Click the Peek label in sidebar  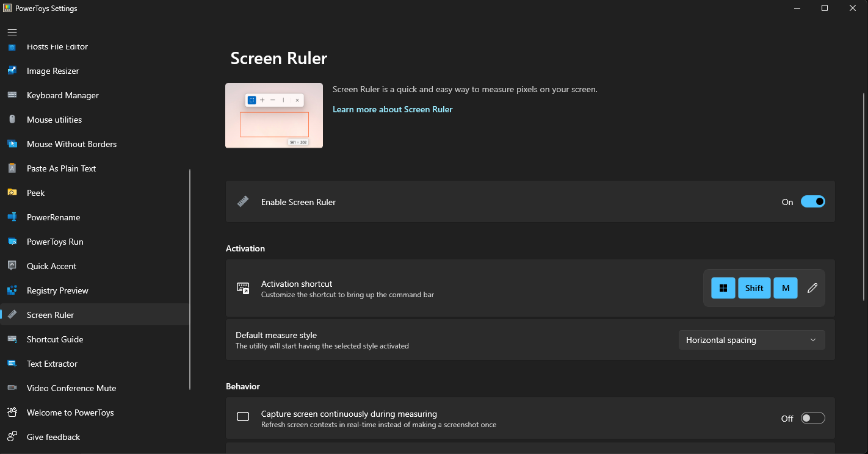pyautogui.click(x=36, y=193)
